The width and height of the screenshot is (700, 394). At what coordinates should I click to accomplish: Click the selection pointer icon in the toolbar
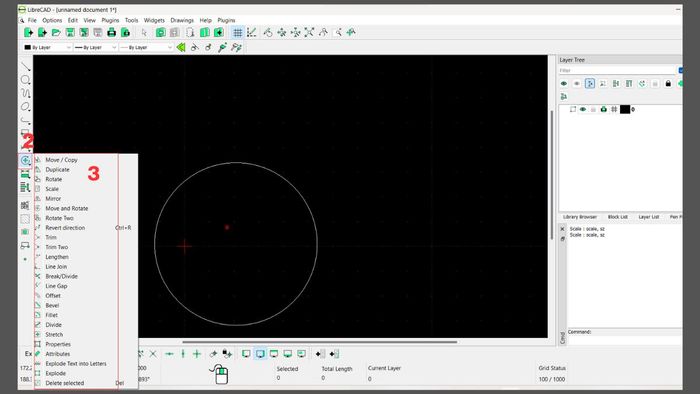(144, 32)
